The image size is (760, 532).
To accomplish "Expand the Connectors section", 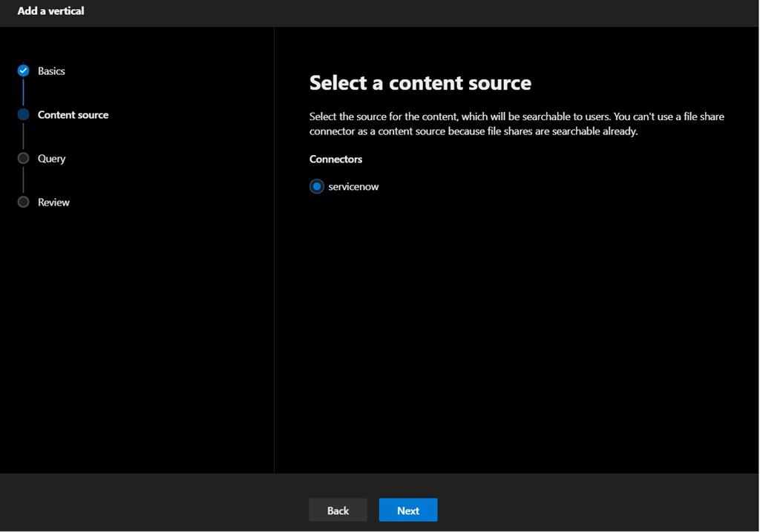I will click(x=335, y=159).
